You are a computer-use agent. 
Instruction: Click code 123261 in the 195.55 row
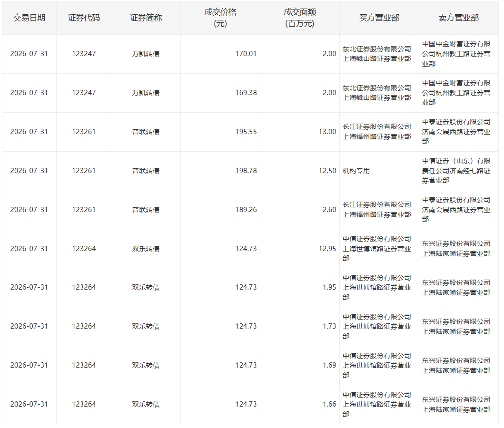tap(84, 132)
